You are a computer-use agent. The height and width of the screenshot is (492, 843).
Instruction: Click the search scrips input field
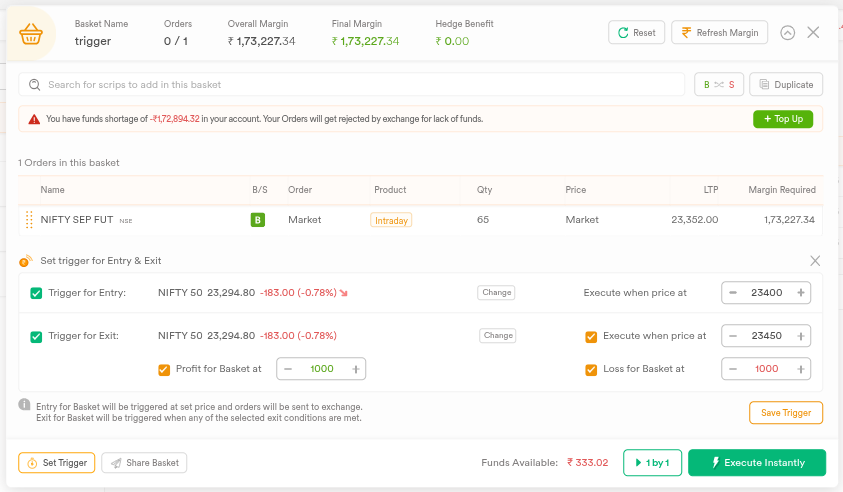click(352, 84)
